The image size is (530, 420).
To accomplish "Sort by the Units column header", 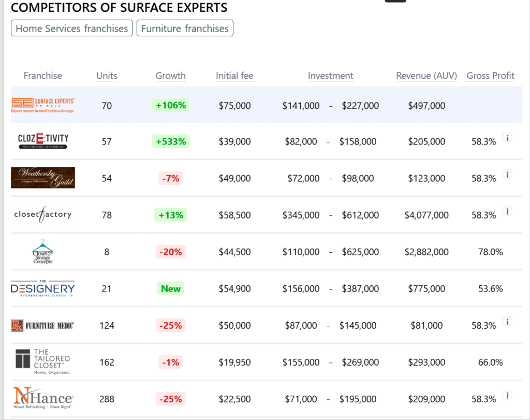I will (x=107, y=76).
